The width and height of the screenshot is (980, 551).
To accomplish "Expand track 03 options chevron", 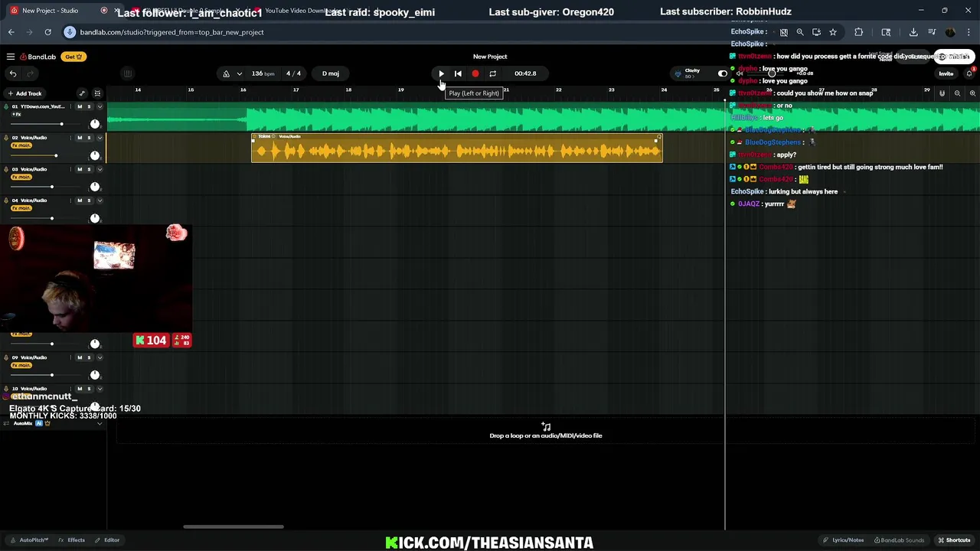I will [x=100, y=169].
